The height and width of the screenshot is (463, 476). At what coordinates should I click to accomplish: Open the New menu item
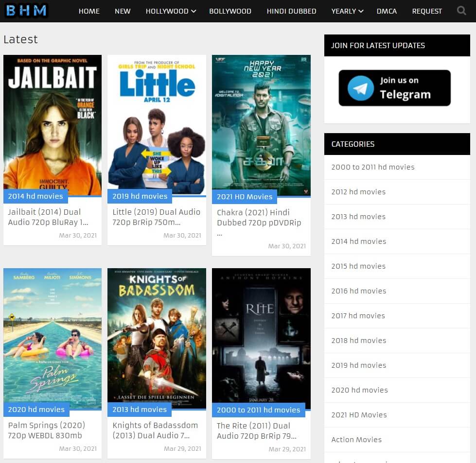[x=123, y=11]
